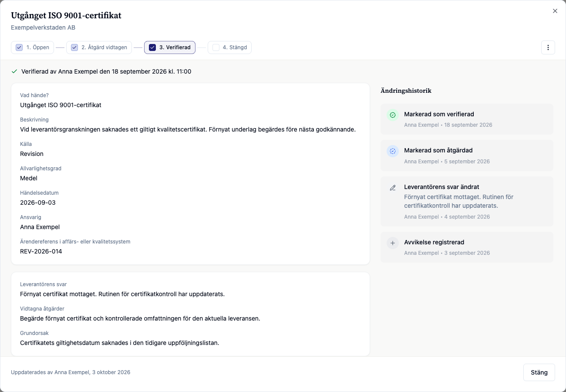Viewport: 566px width, 392px height.
Task: Click the reference value 'REV-2026-014'
Action: click(x=41, y=251)
